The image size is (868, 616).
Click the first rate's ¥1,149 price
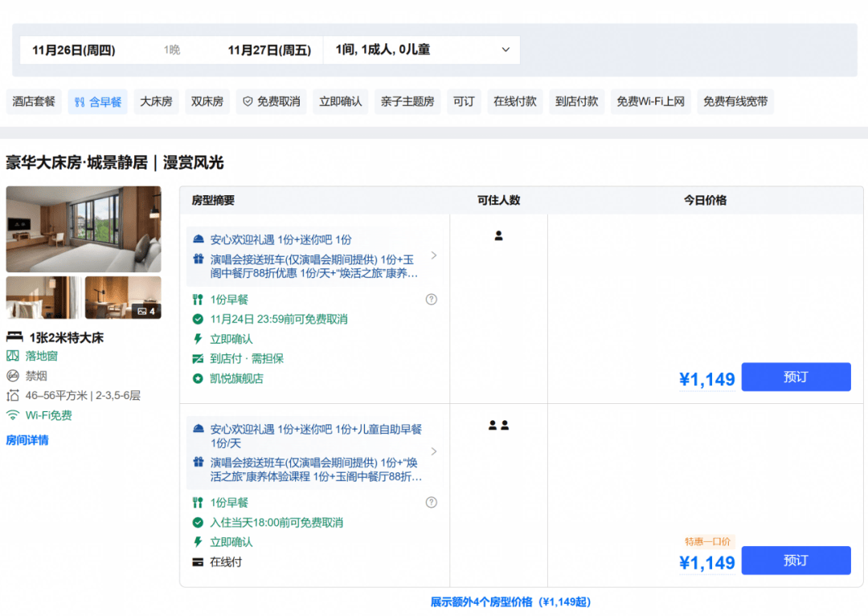(707, 379)
